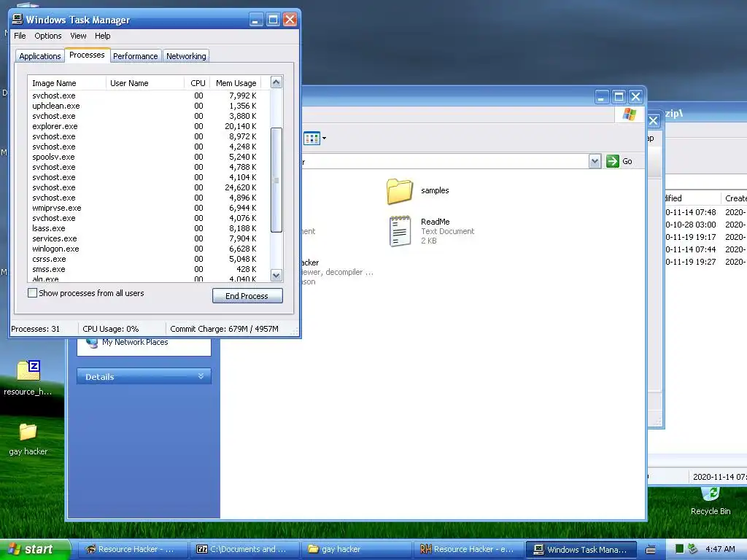Open the View menu in Task Manager

coord(78,36)
